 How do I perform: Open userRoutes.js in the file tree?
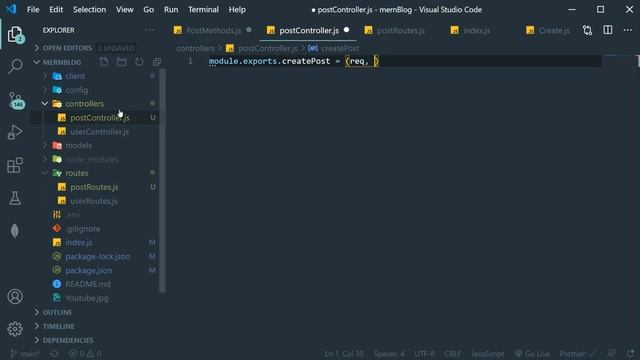pos(94,201)
